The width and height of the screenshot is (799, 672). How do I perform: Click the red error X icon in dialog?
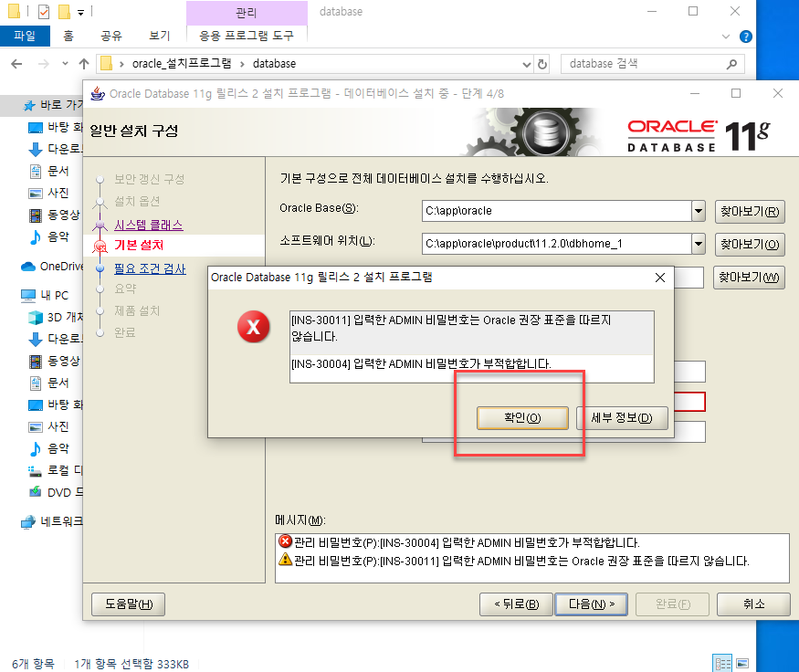(253, 327)
